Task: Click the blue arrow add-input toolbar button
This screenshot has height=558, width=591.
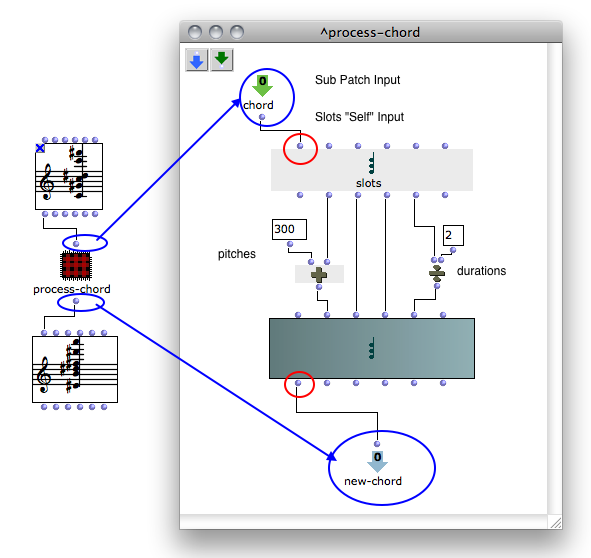Action: 197,60
